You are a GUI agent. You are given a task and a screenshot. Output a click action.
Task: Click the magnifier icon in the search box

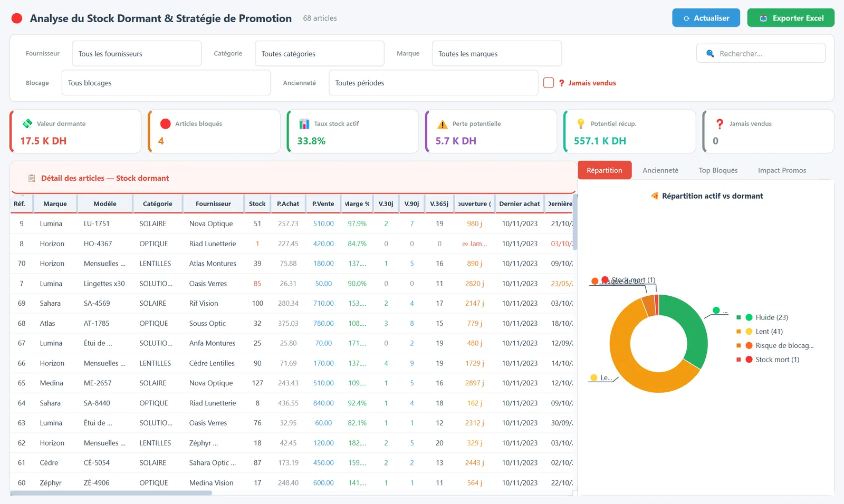(x=710, y=54)
